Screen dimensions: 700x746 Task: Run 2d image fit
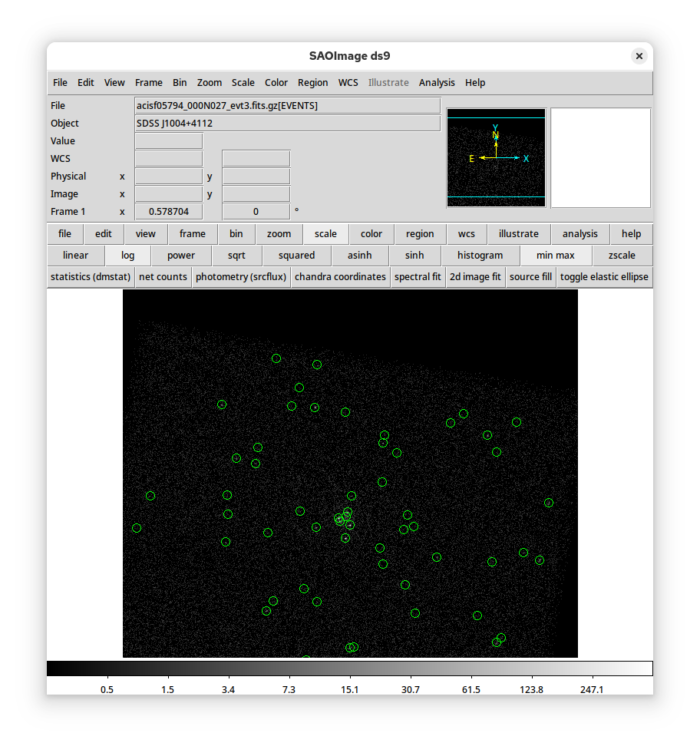click(x=475, y=277)
